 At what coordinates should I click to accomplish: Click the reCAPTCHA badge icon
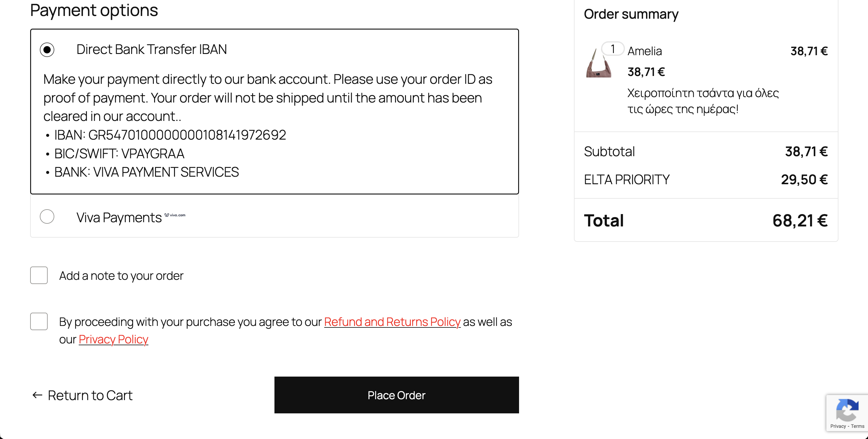point(847,410)
